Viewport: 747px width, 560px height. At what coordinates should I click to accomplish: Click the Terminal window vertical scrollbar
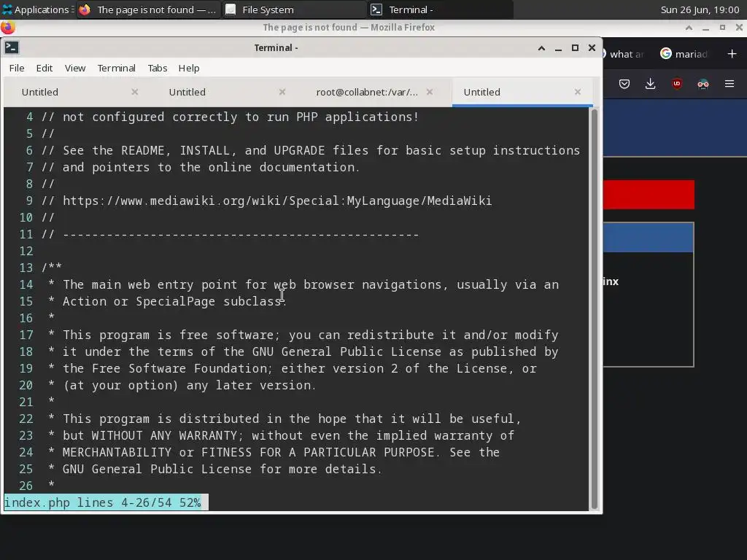pyautogui.click(x=594, y=308)
